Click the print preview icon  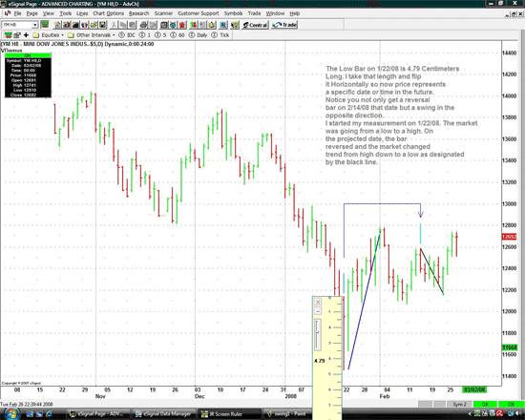coord(153,25)
